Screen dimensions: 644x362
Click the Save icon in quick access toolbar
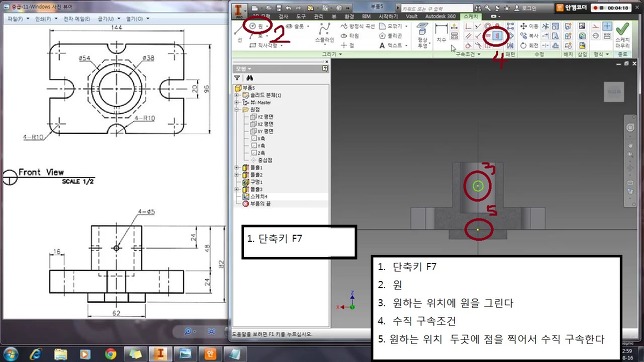tap(279, 8)
